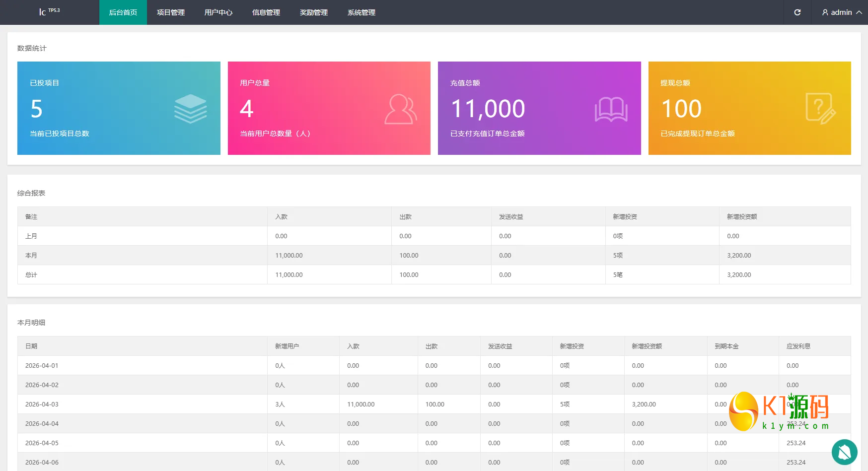Click 本月 入款 value 11,000.00

coord(289,256)
